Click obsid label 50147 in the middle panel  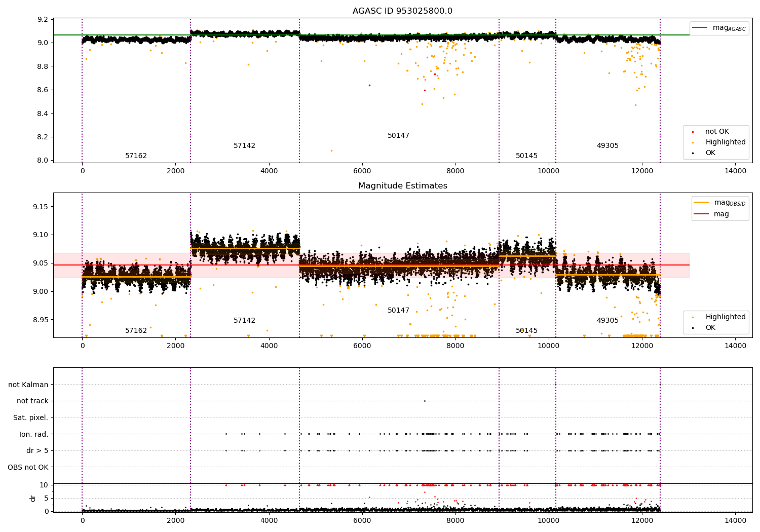point(398,311)
